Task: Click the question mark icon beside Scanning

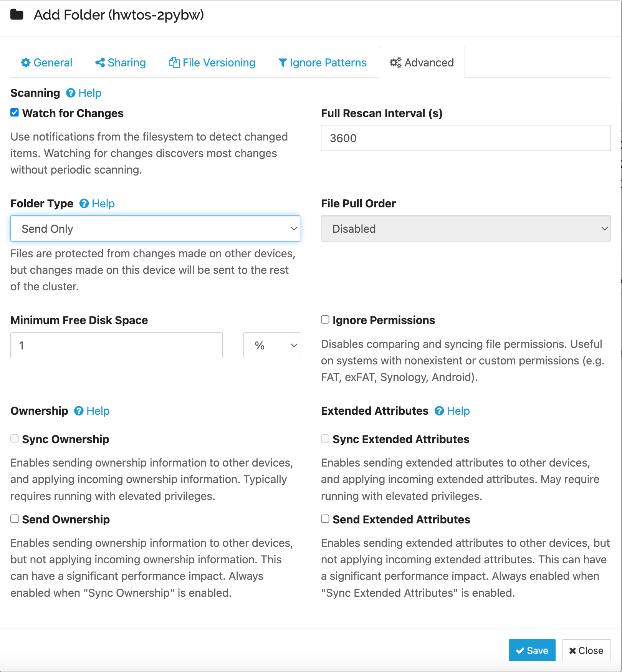Action: pos(71,93)
